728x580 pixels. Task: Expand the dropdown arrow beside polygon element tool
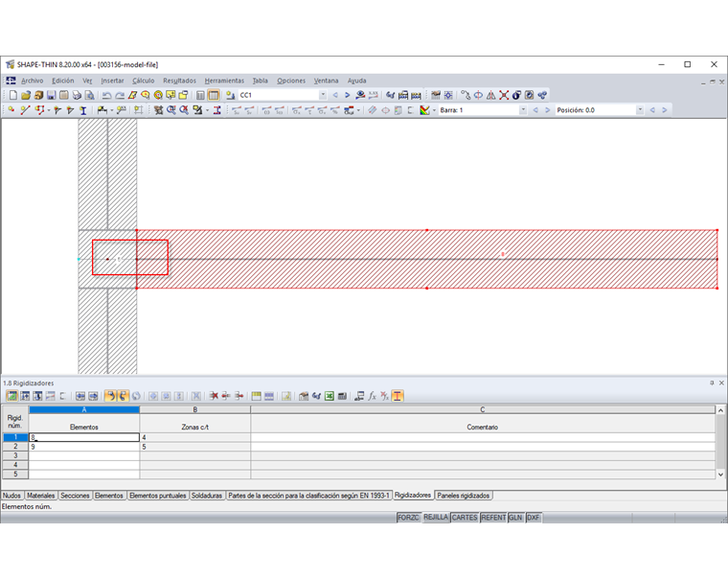(48, 110)
